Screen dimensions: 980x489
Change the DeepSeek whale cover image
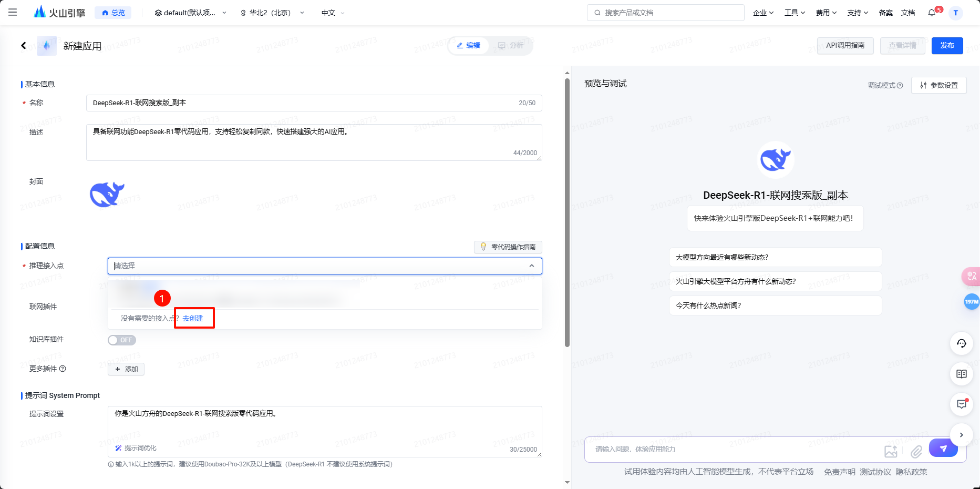(107, 195)
